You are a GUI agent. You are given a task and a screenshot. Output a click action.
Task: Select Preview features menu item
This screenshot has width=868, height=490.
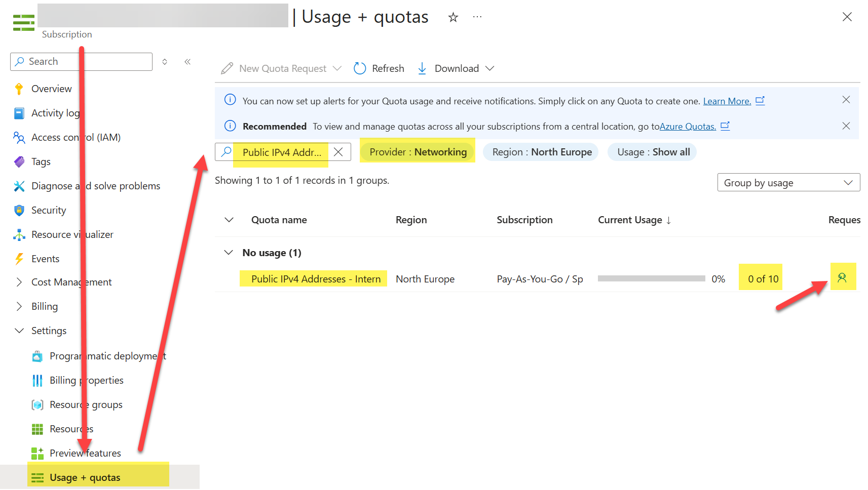tap(85, 454)
